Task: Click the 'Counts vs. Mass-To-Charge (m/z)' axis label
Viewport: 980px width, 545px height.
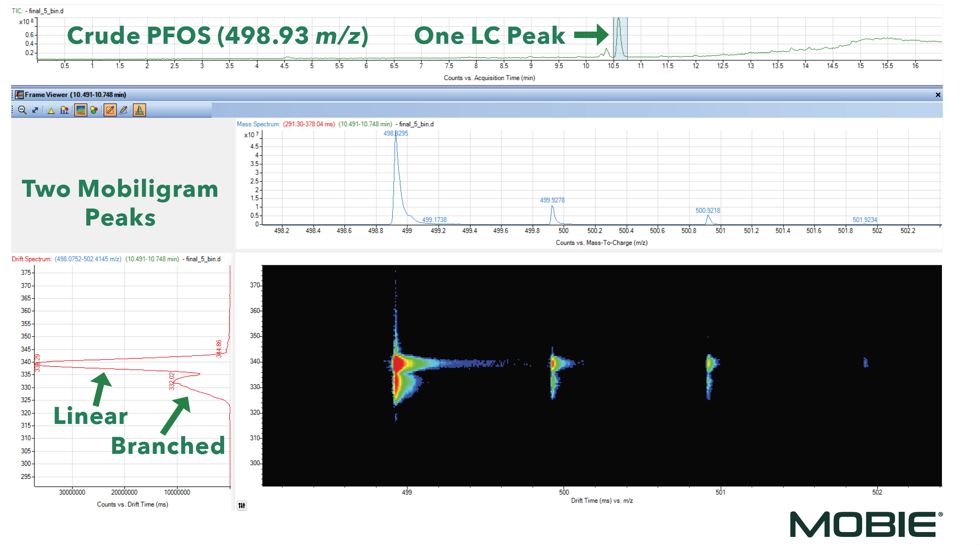Action: [x=601, y=243]
